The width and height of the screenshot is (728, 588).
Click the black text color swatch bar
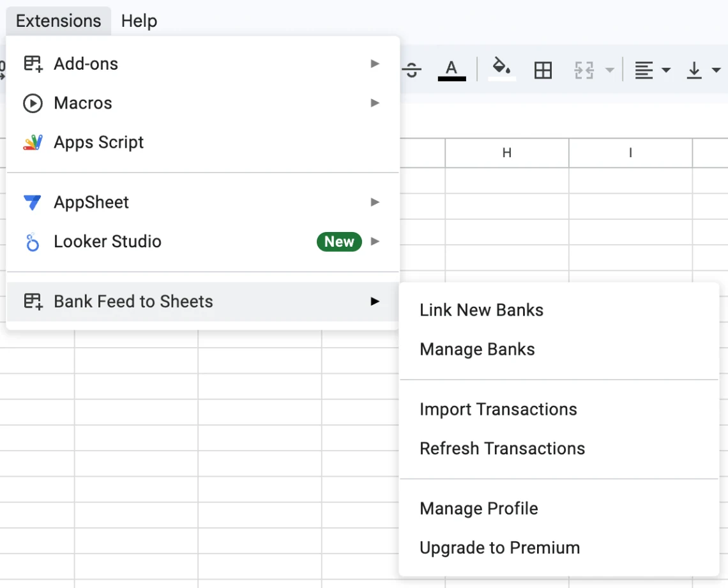tap(451, 79)
